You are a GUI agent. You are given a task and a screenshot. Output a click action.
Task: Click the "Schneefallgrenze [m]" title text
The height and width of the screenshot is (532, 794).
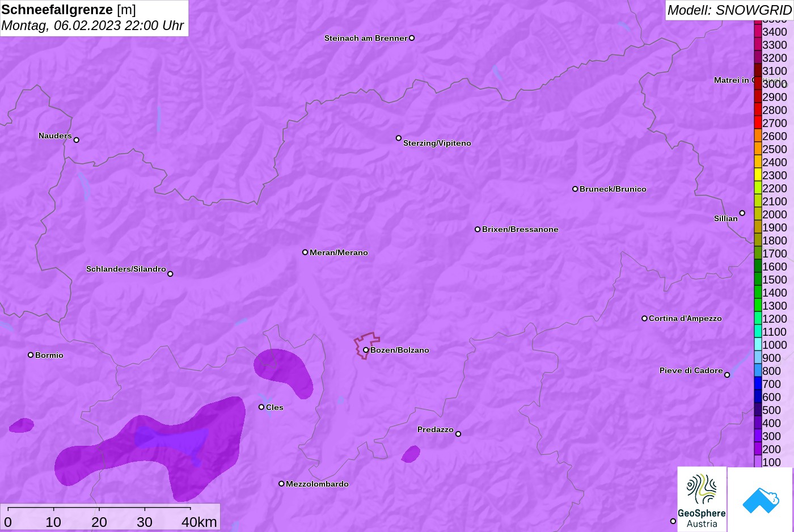coord(69,10)
